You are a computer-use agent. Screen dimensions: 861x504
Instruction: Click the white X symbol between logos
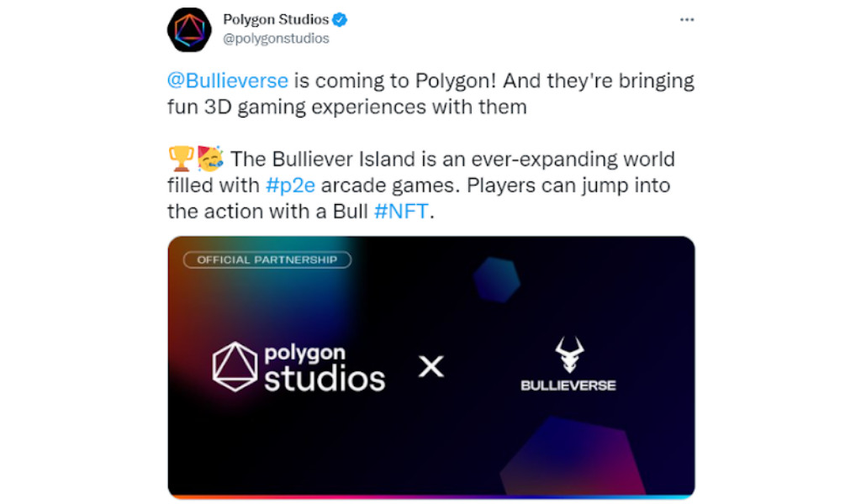(431, 366)
